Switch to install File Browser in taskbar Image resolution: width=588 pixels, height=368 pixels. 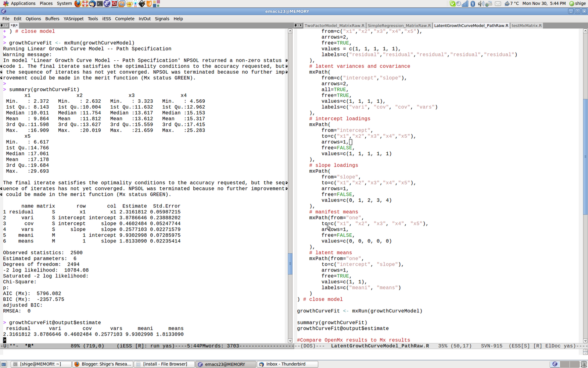click(164, 364)
